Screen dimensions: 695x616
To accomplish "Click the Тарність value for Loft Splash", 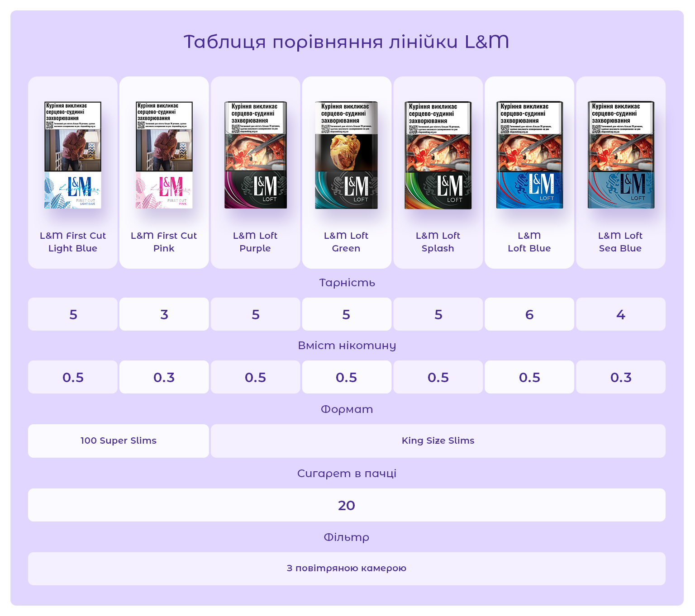I will tap(438, 314).
